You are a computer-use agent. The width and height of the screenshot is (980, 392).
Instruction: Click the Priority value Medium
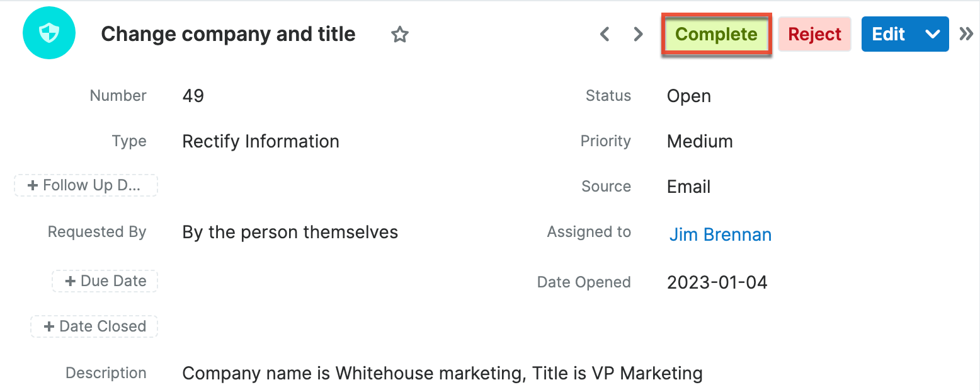coord(700,141)
